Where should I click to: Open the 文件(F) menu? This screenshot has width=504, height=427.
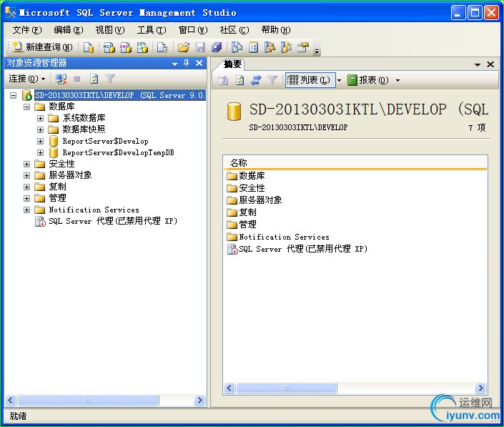pyautogui.click(x=27, y=30)
